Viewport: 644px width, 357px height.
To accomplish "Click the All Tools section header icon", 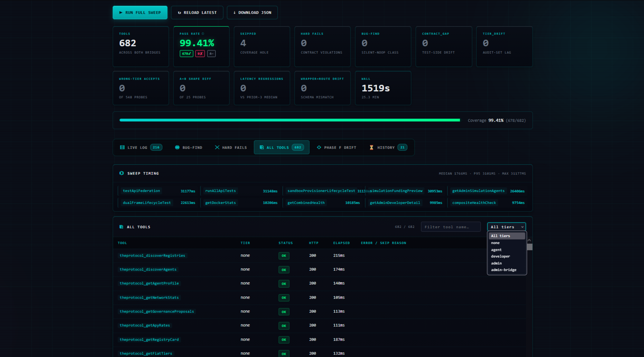I will (121, 227).
